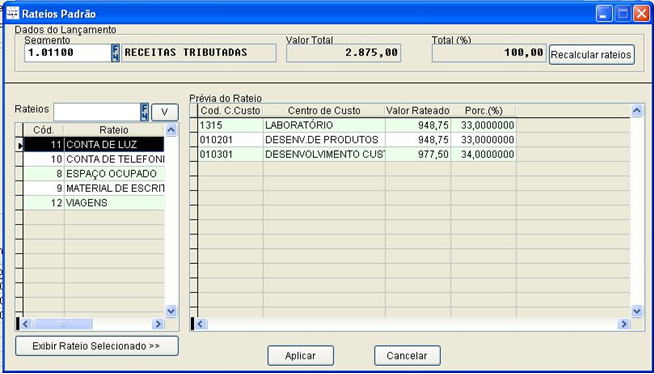Click the down arrow of Prévia do Rateio scrollbar
The image size is (654, 374).
pos(636,311)
